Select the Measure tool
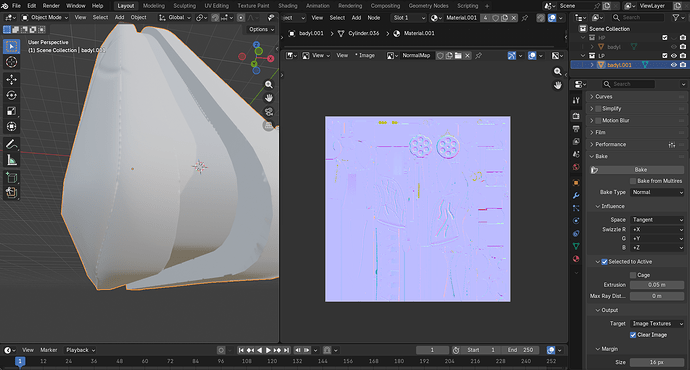Viewport: 690px width, 370px height. [x=11, y=160]
